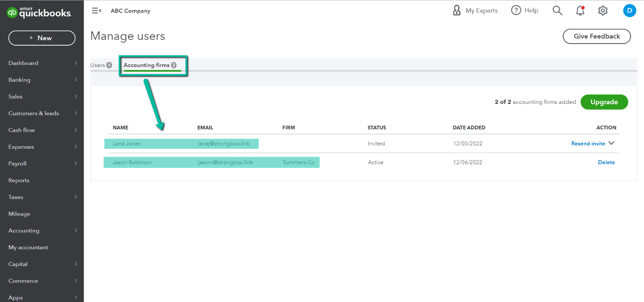Click the green Upgrade button

[604, 102]
